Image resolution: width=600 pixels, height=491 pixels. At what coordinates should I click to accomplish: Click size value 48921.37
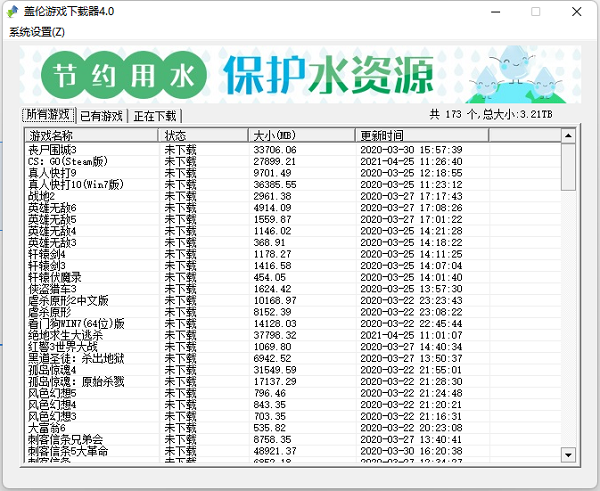click(x=275, y=451)
